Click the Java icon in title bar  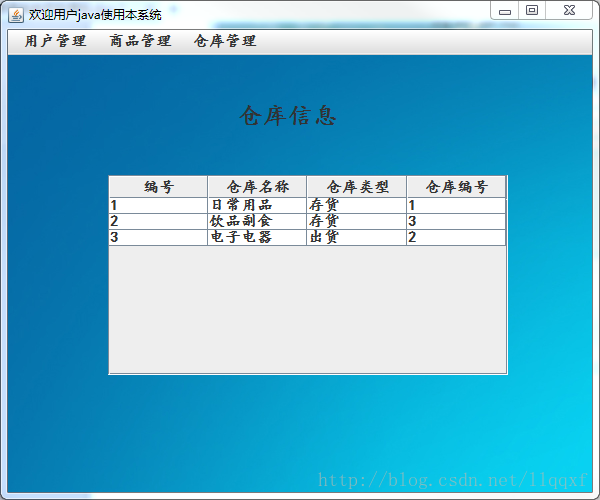[x=16, y=15]
